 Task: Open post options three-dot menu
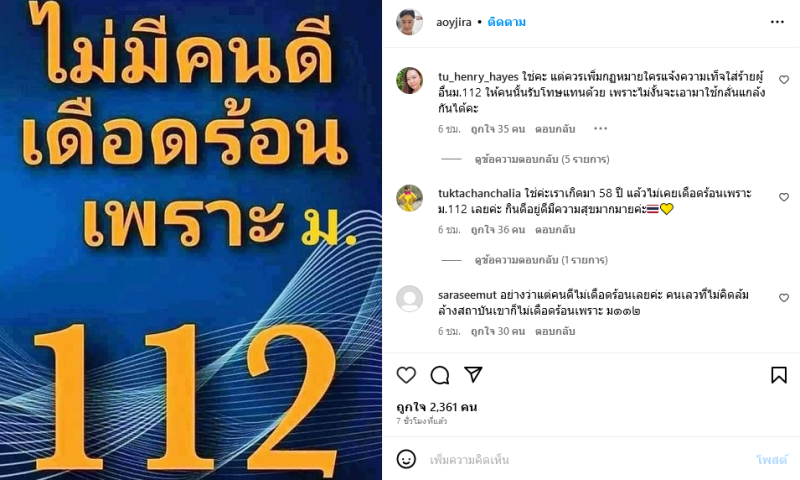tap(777, 22)
